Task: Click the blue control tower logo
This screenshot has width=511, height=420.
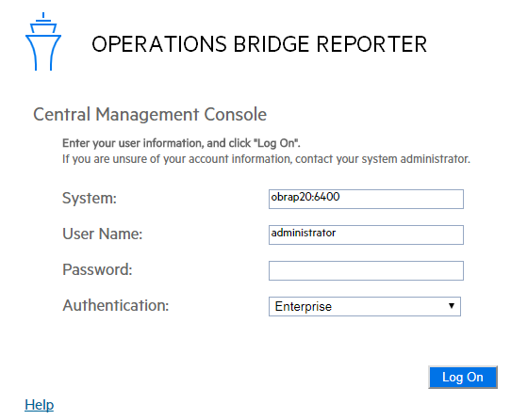Action: click(x=43, y=41)
